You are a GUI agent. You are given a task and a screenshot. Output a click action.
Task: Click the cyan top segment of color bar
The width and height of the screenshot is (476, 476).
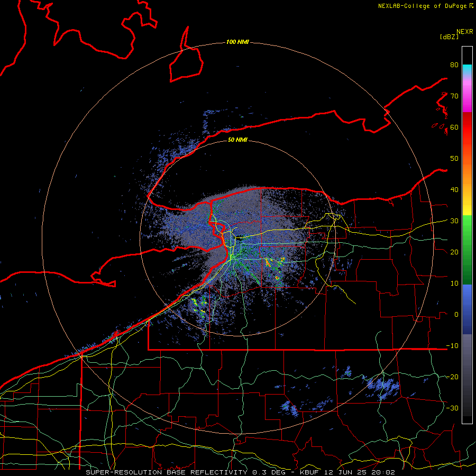[x=467, y=69]
